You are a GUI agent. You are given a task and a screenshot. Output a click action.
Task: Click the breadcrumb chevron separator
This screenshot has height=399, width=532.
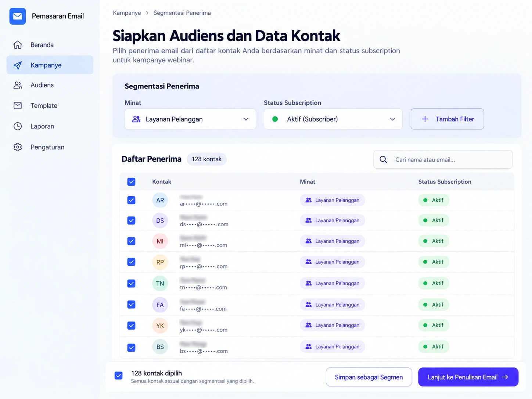click(147, 13)
